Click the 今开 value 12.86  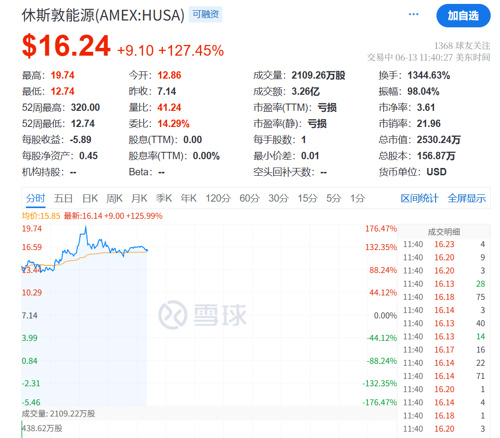click(x=169, y=75)
